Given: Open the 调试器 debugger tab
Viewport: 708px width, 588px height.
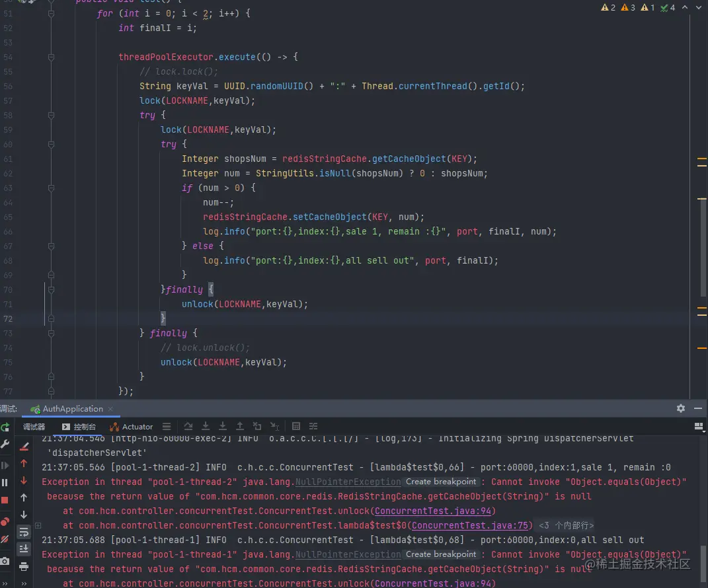Looking at the screenshot, I should 34,427.
